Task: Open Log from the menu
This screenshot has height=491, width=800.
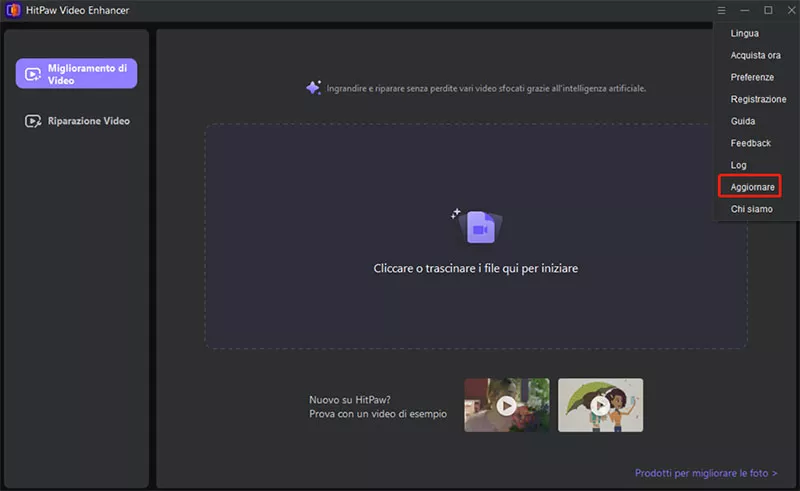Action: 738,165
